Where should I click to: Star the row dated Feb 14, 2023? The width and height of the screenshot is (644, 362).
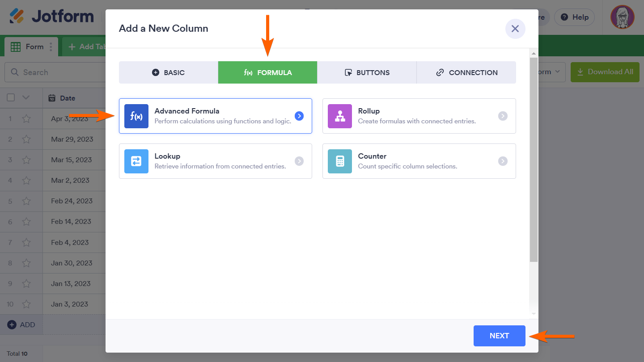click(x=26, y=222)
